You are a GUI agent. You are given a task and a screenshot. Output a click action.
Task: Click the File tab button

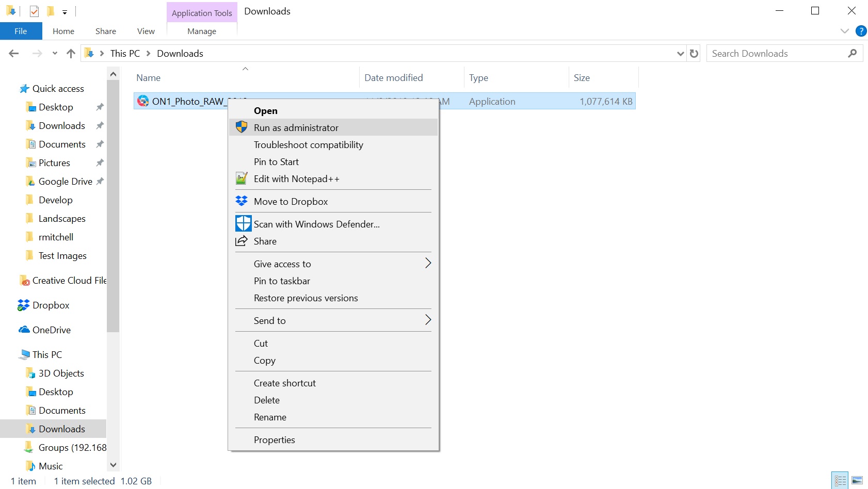tap(21, 31)
